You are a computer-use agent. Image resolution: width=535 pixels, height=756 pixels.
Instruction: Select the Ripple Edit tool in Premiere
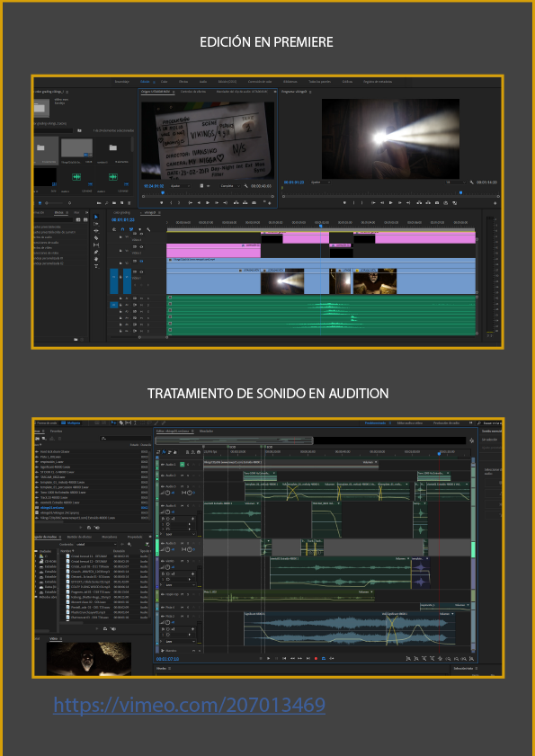pos(96,231)
